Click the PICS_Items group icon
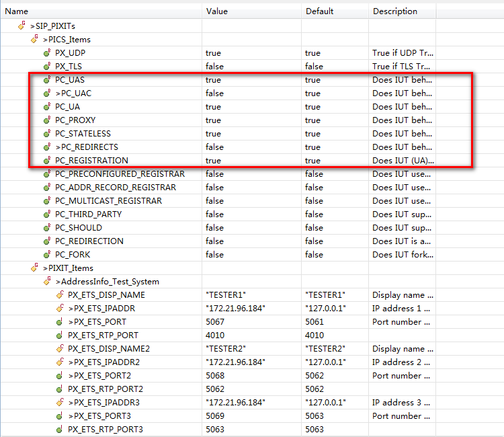504x437 pixels. pos(34,39)
